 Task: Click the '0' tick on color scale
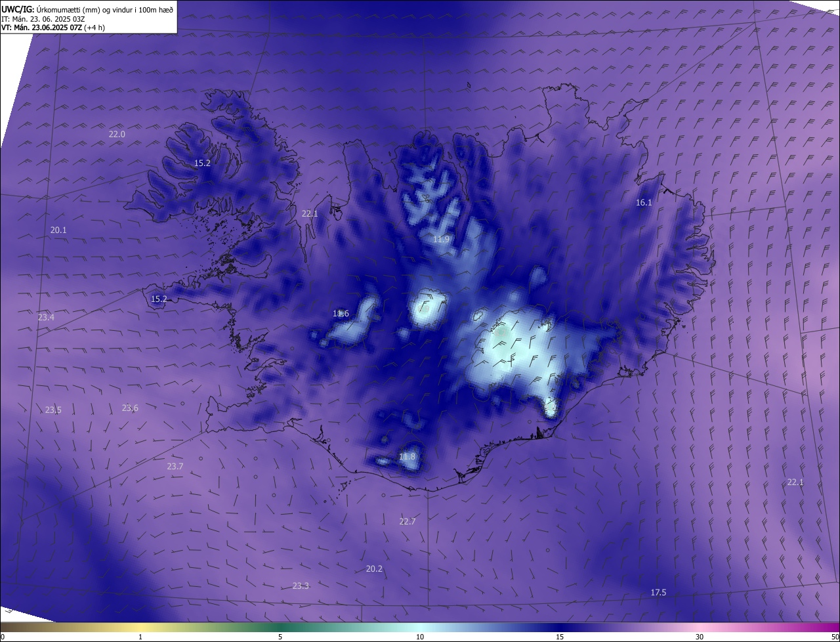[x=3, y=637]
